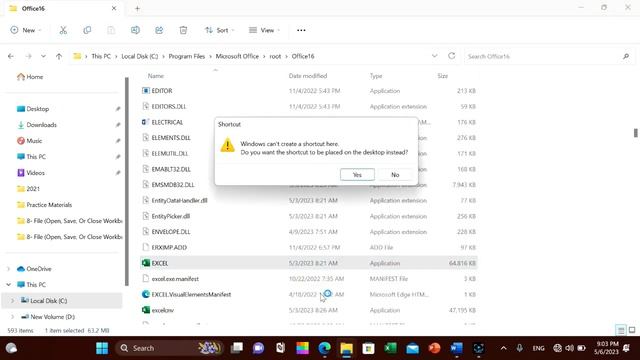This screenshot has height=360, width=640.
Task: Click the volume speaker tray icon
Action: 569,348
